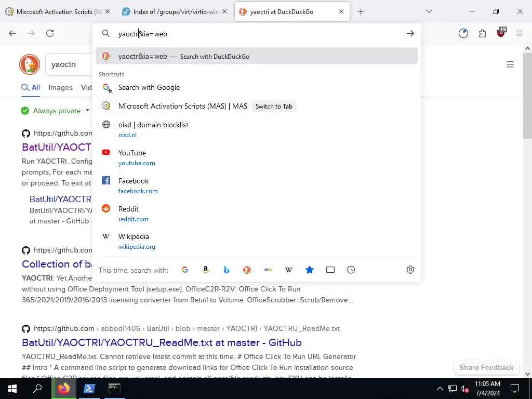Viewport: 532px width, 399px height.
Task: Click the go arrow in the address bar
Action: point(410,33)
